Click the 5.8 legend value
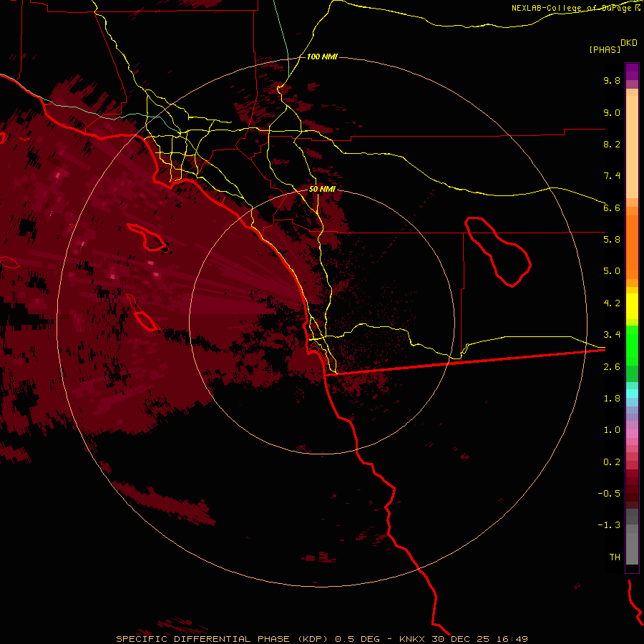Image resolution: width=644 pixels, height=644 pixels. 612,240
